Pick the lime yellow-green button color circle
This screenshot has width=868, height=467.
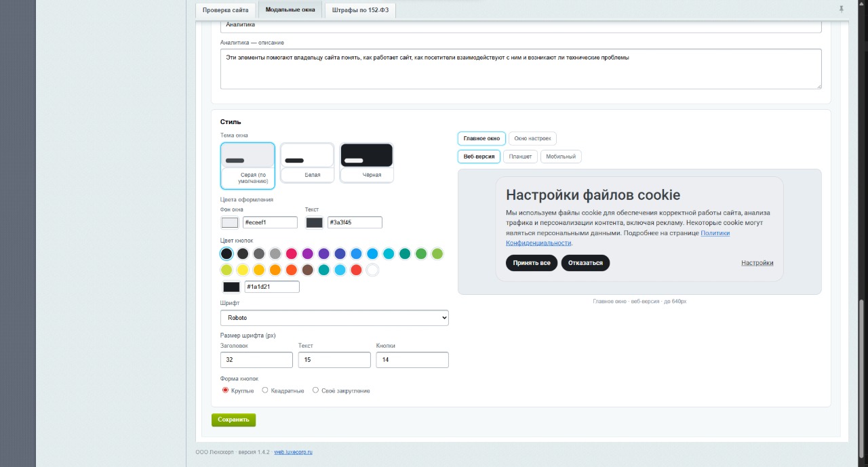[226, 270]
